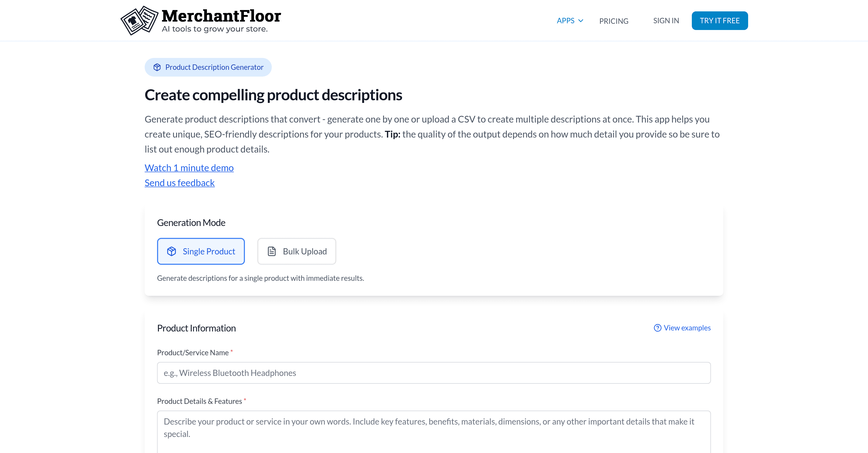This screenshot has height=453, width=868.
Task: Click SIGN IN in the navigation
Action: click(x=666, y=21)
